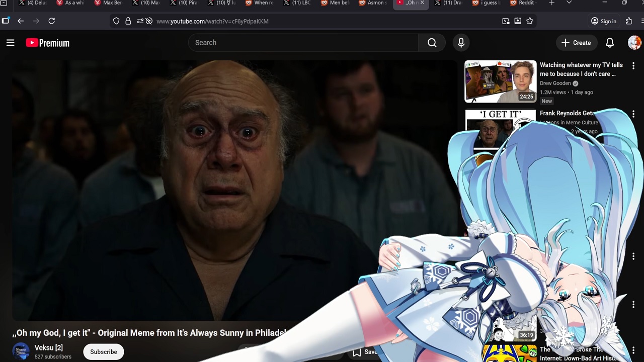The height and width of the screenshot is (362, 644).
Task: Check the blocked autoplay icon in address bar
Action: 149,21
